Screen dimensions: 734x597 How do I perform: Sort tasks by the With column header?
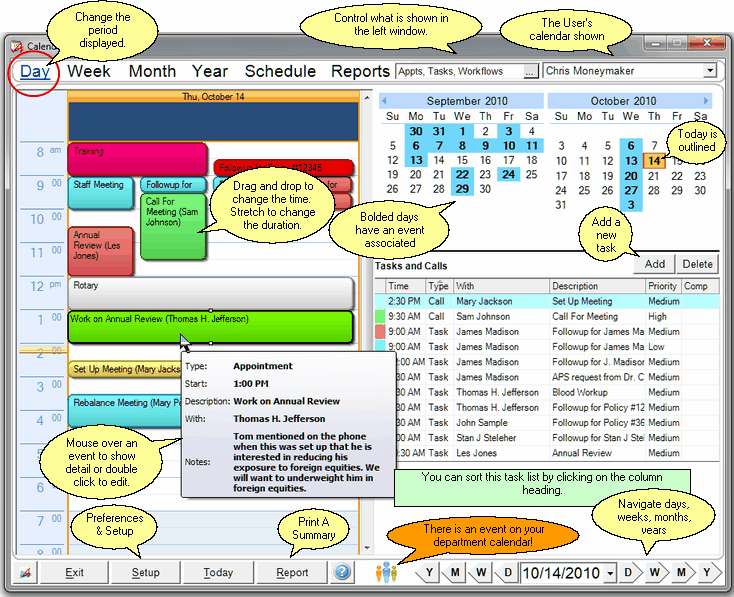tap(501, 286)
